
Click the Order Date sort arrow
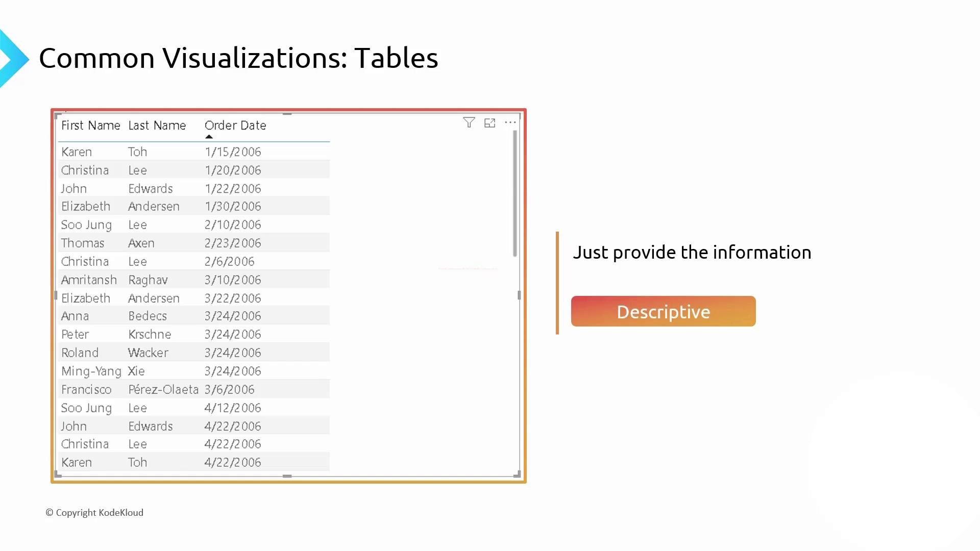tap(209, 137)
